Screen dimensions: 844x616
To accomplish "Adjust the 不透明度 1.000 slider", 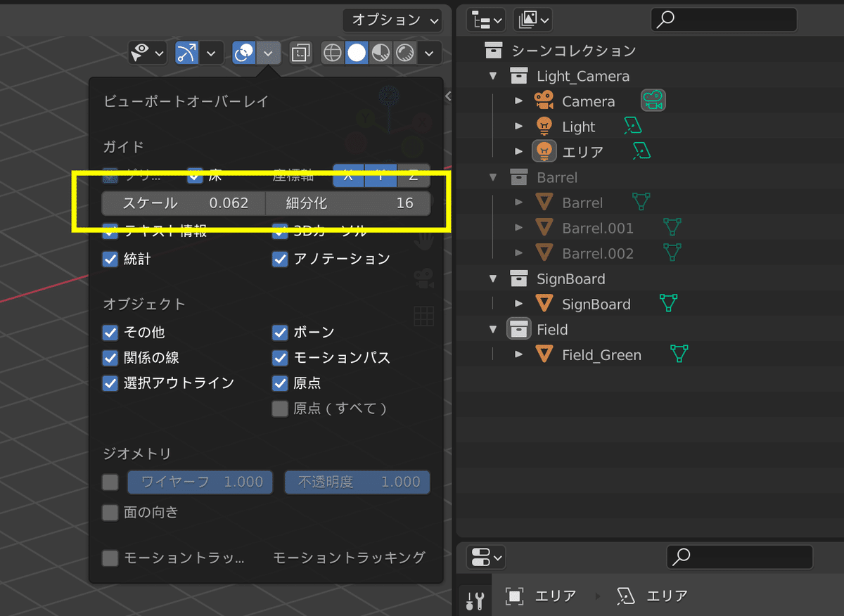I will (357, 482).
